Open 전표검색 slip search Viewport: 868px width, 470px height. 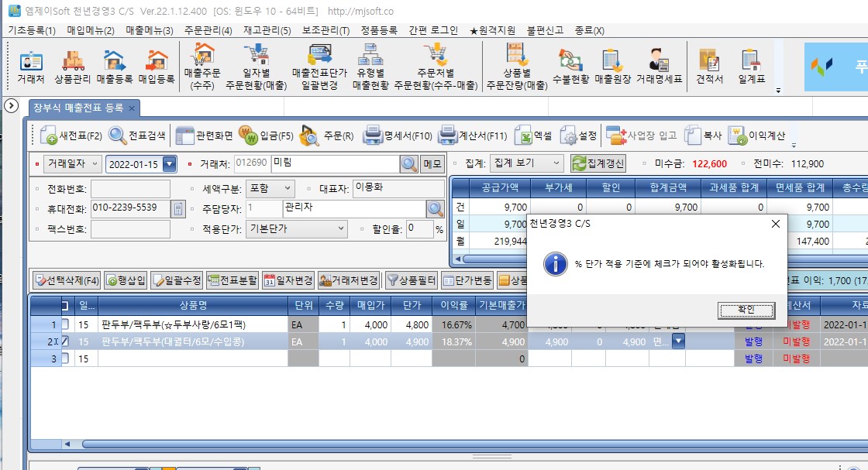click(x=136, y=136)
